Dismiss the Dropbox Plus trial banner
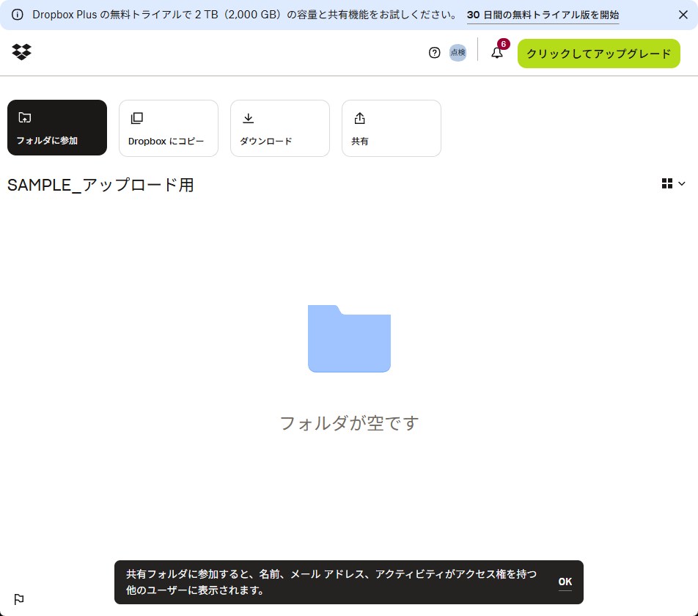 (x=683, y=15)
